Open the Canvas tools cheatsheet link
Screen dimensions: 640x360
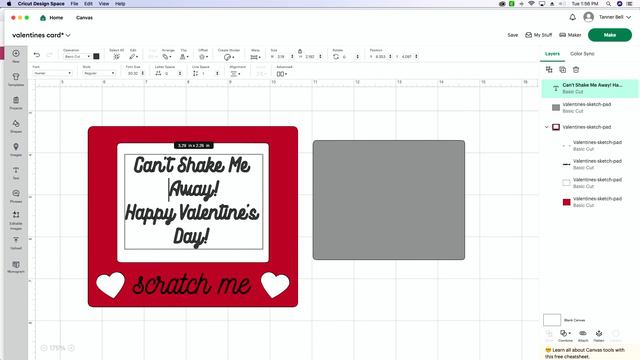(x=585, y=353)
